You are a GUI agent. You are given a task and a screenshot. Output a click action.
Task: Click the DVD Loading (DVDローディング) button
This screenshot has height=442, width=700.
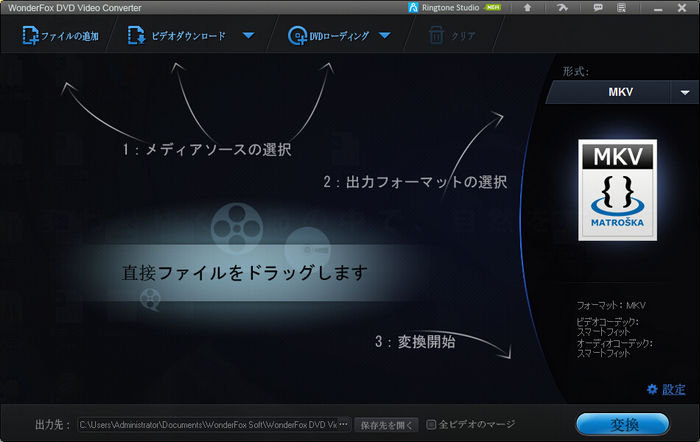(x=329, y=35)
